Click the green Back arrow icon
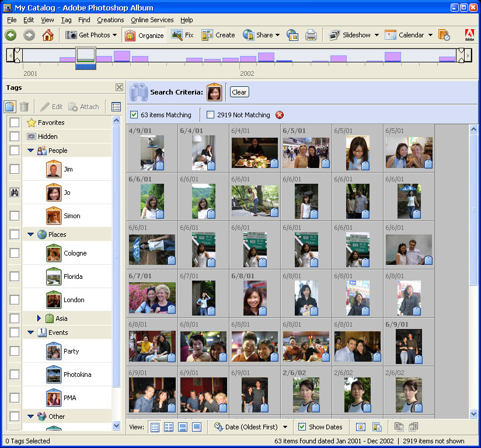 (11, 35)
